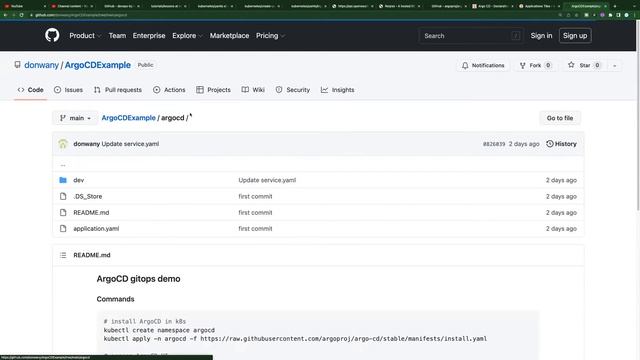Open the Enterprise page
The image size is (640, 360).
tap(149, 36)
